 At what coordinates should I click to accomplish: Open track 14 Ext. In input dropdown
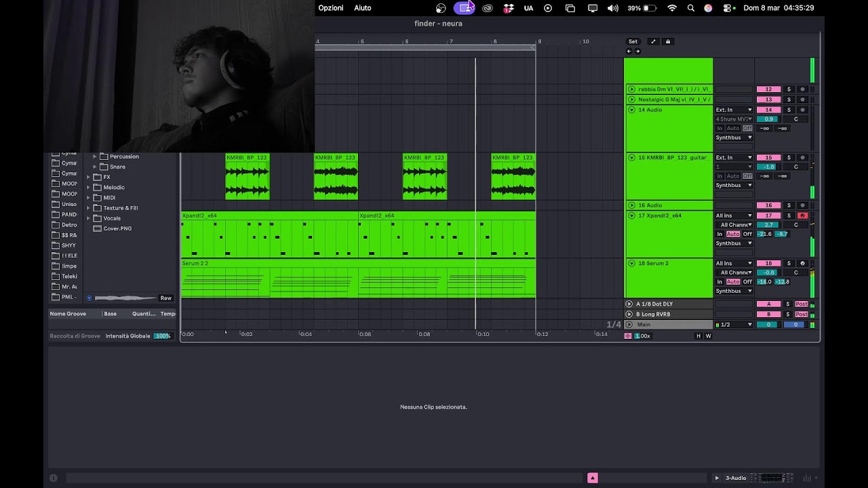click(734, 110)
